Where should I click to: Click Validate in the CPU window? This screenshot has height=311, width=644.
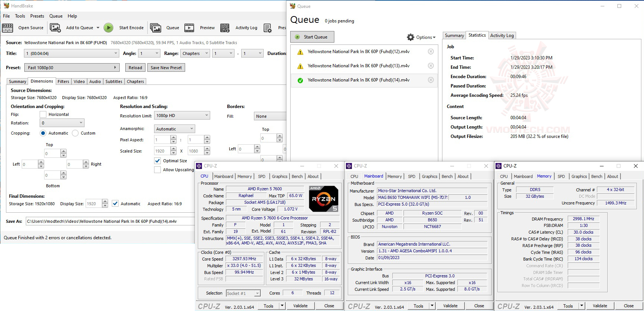click(x=300, y=306)
